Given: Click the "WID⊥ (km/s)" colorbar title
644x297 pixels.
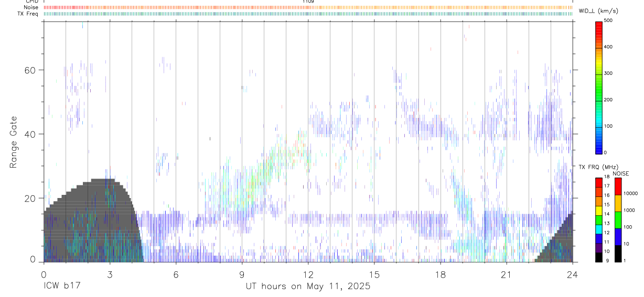Looking at the screenshot, I should pyautogui.click(x=597, y=11).
